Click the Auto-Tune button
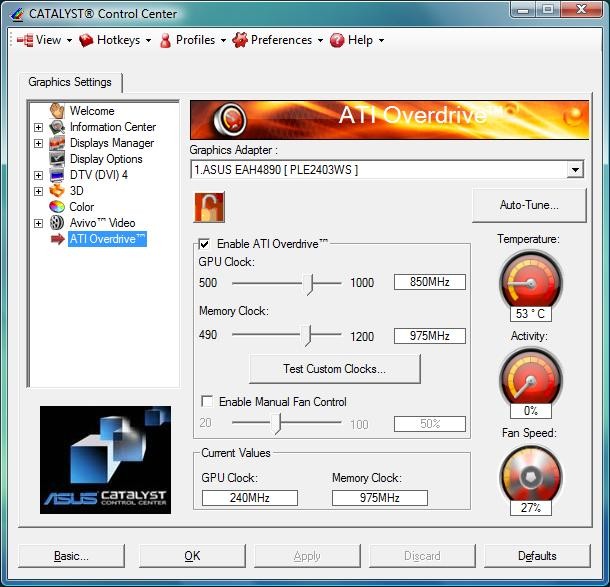The image size is (610, 587). [x=528, y=205]
